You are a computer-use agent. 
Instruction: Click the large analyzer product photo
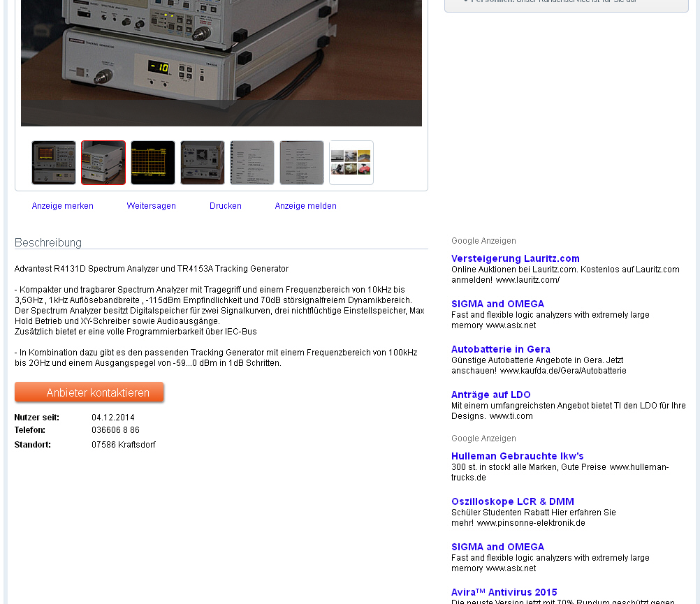click(x=221, y=63)
